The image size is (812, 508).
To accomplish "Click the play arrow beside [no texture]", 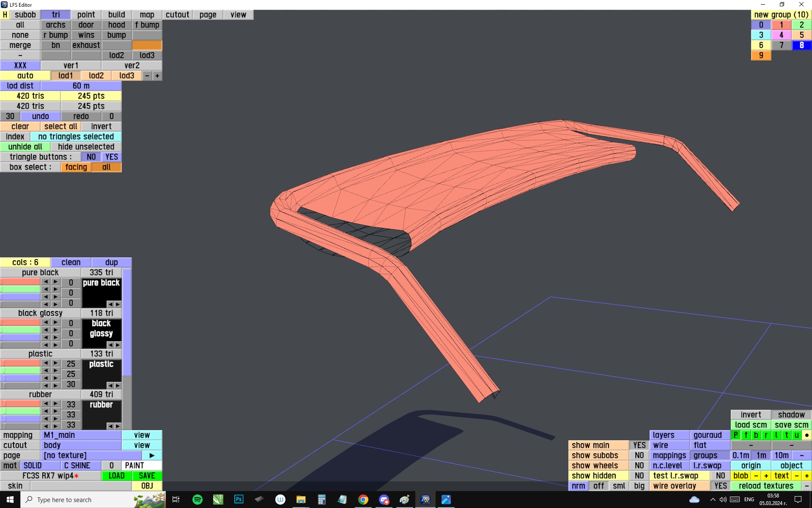I will click(x=152, y=456).
